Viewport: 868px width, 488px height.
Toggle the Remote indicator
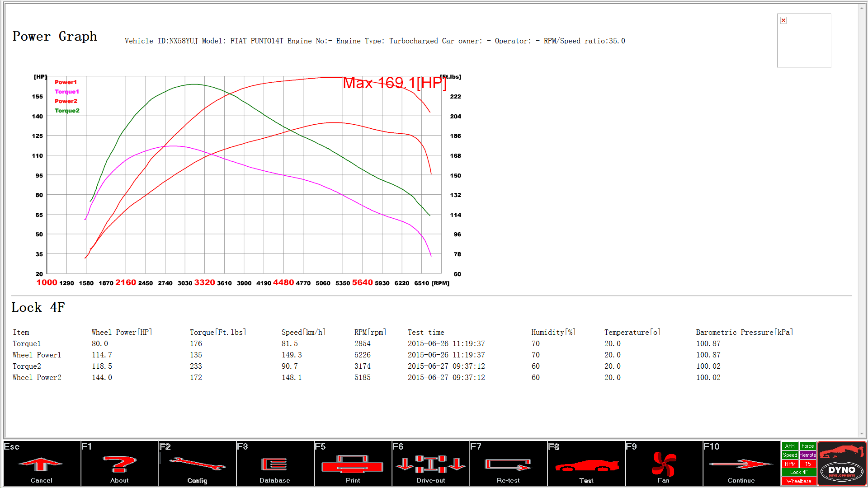click(807, 455)
